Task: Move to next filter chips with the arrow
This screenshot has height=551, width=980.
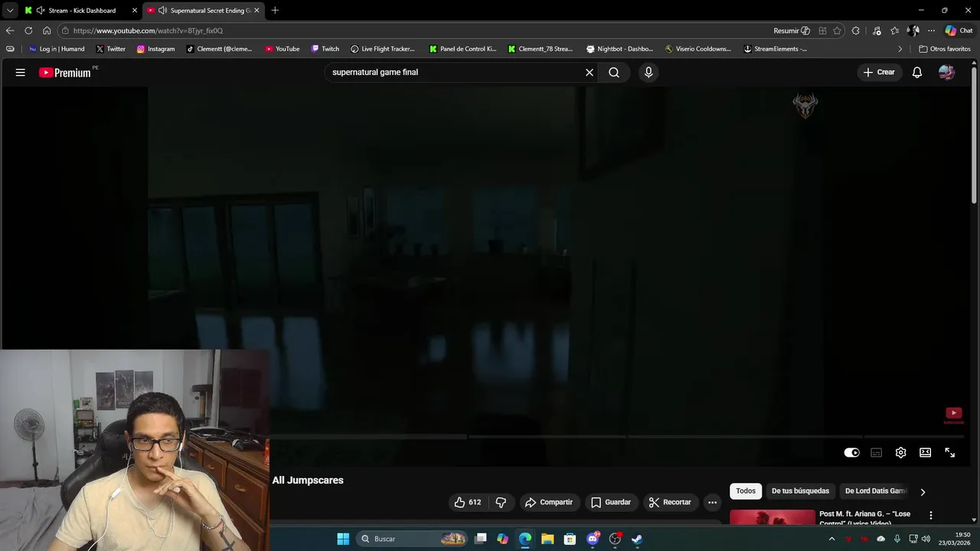Action: pos(923,492)
